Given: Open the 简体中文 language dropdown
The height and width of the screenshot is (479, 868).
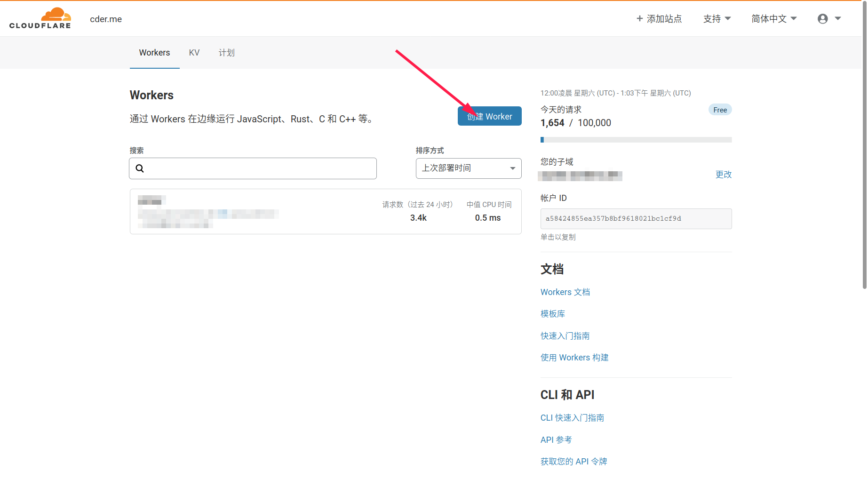Looking at the screenshot, I should pyautogui.click(x=774, y=19).
